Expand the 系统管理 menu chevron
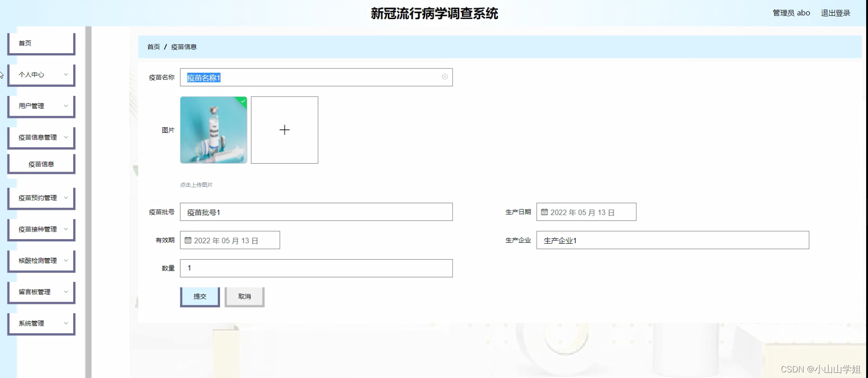The image size is (868, 378). pos(66,323)
